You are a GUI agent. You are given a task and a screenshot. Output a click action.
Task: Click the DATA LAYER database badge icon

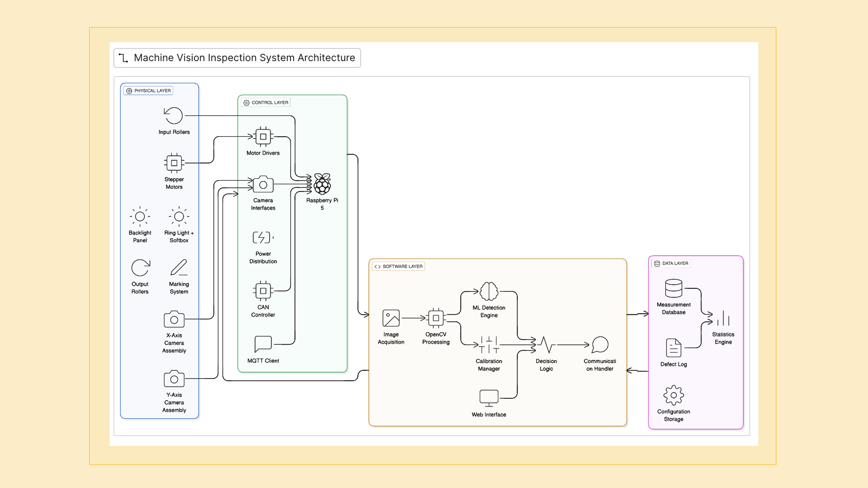point(656,263)
